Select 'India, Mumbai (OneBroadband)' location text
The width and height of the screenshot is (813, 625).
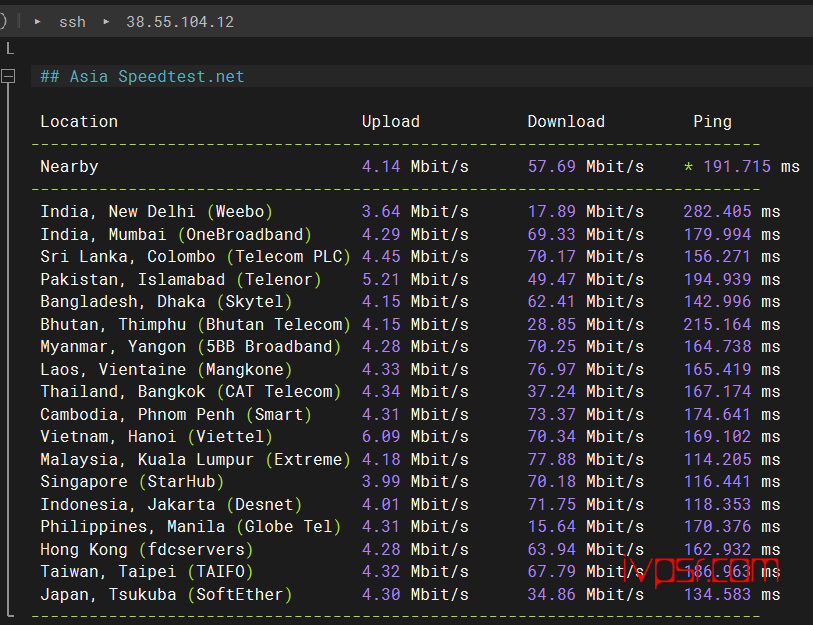pos(176,234)
